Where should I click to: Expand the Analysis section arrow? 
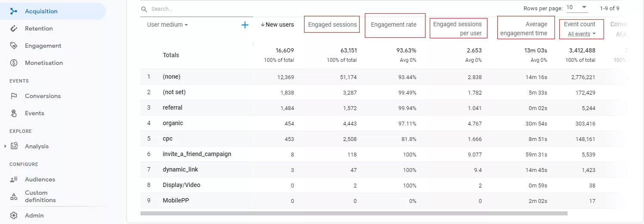5,146
